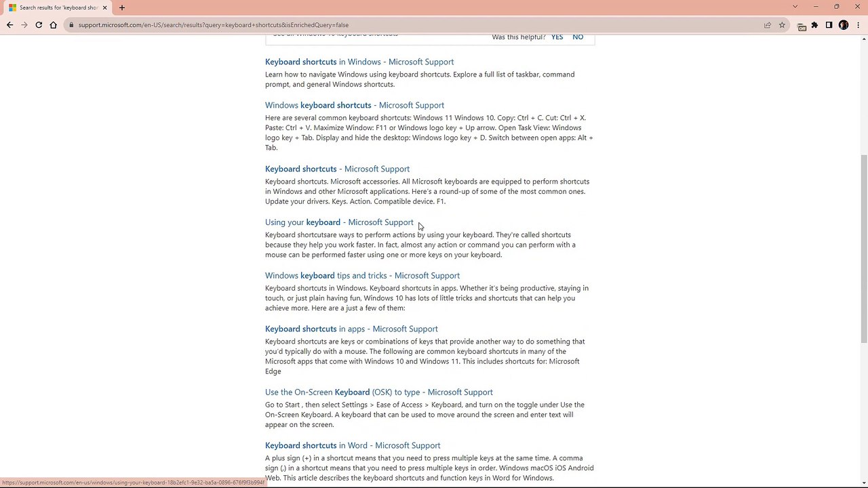Click the extension icon labeled Off
Viewport: 868px width, 488px height.
(802, 26)
